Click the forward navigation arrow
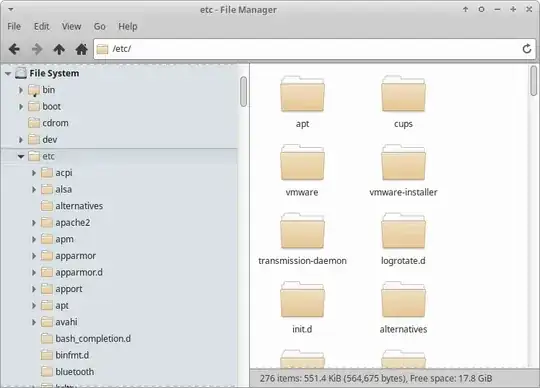Viewport: 540px width, 388px height. [37, 49]
